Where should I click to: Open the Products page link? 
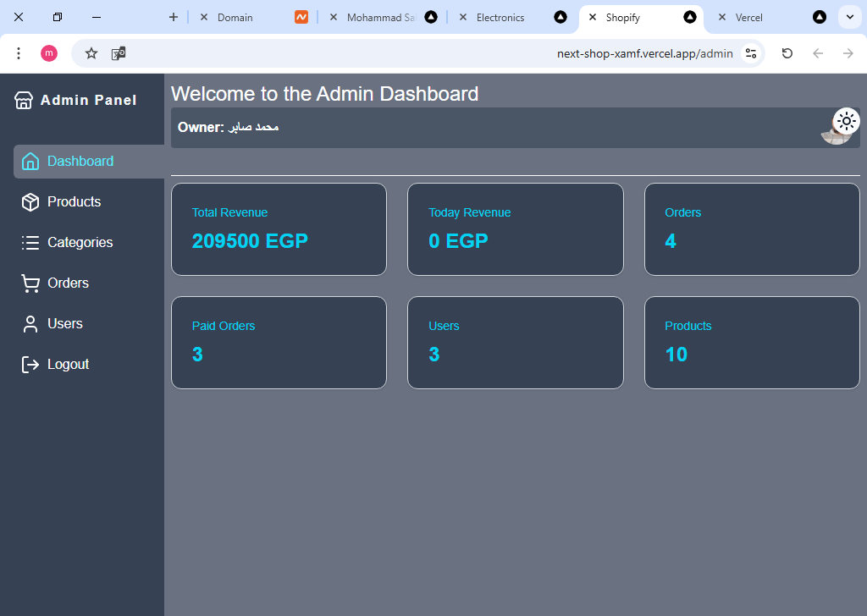tap(74, 202)
